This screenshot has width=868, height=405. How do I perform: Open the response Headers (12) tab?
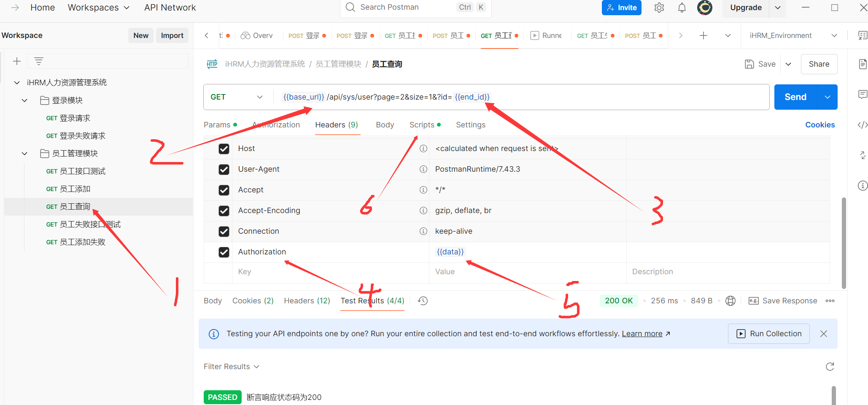click(x=307, y=301)
